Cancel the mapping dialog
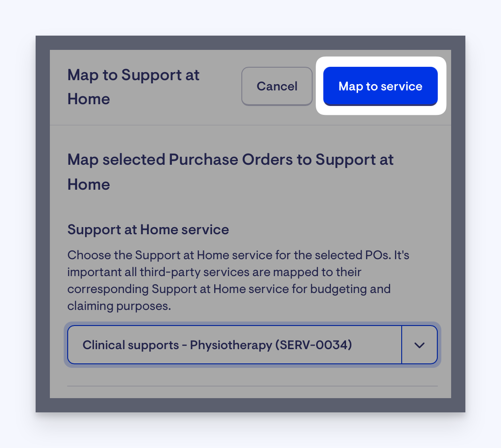This screenshot has width=501, height=448. click(x=277, y=86)
